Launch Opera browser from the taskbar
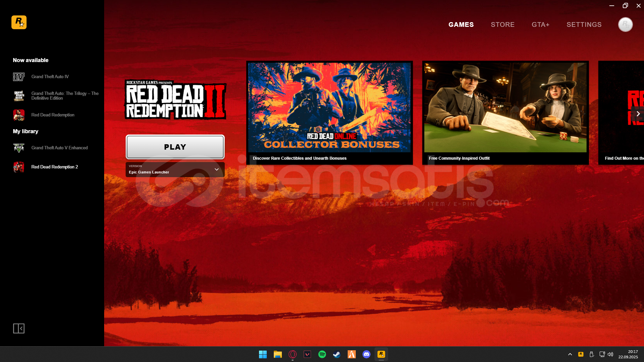Image resolution: width=644 pixels, height=362 pixels. point(293,354)
